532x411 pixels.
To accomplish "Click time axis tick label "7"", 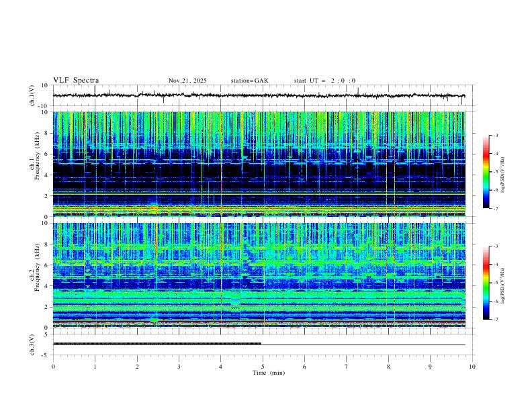I will coord(347,367).
